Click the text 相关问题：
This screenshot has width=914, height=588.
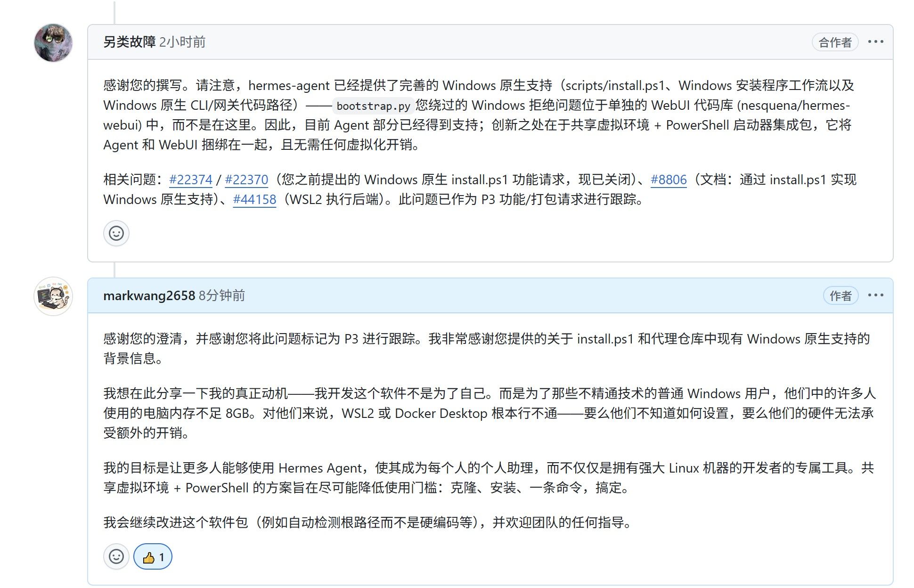[134, 180]
